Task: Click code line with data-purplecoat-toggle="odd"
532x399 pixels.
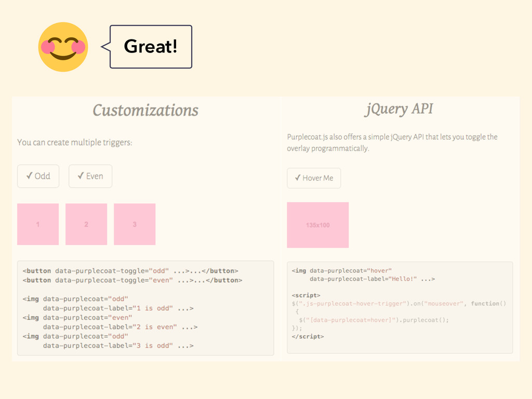Action: pyautogui.click(x=130, y=271)
